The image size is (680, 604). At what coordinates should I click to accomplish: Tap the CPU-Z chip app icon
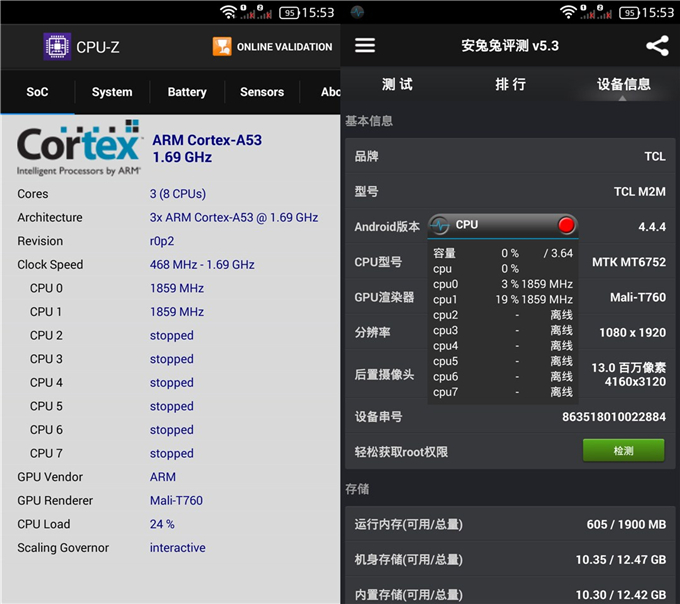click(57, 47)
